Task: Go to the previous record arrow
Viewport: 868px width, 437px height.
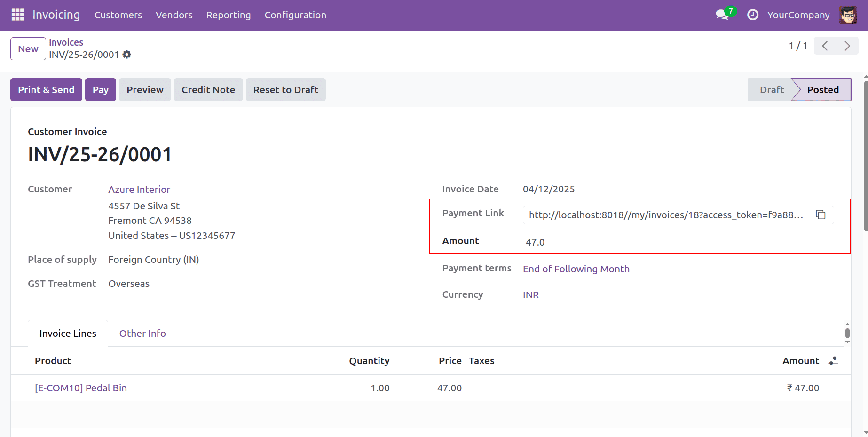Action: coord(825,46)
